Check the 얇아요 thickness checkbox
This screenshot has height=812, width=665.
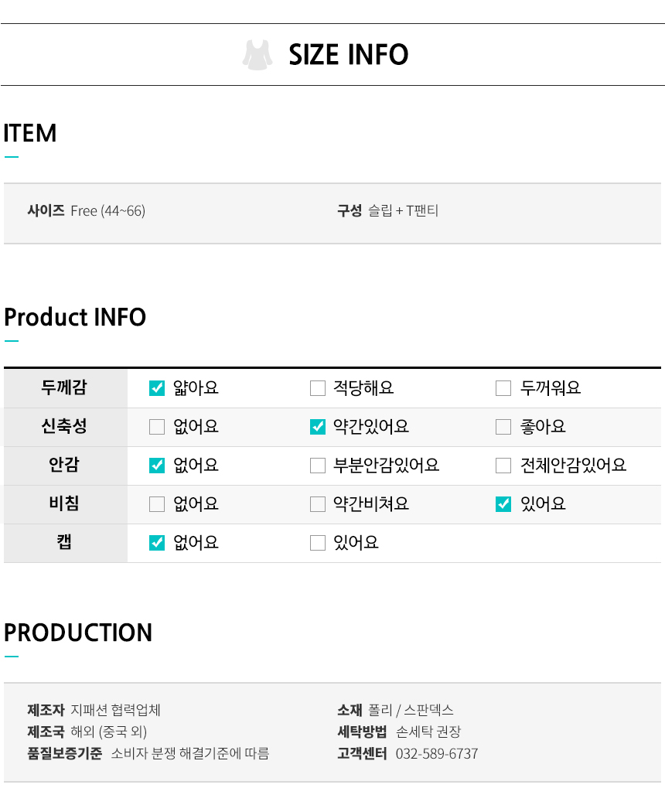point(157,388)
